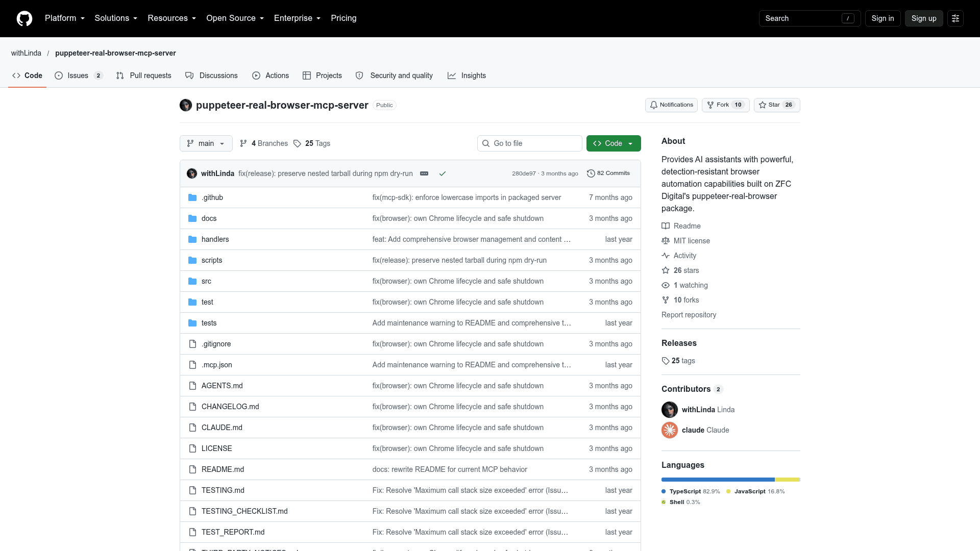Switch to the Actions tab
The image size is (980, 551).
click(x=271, y=76)
